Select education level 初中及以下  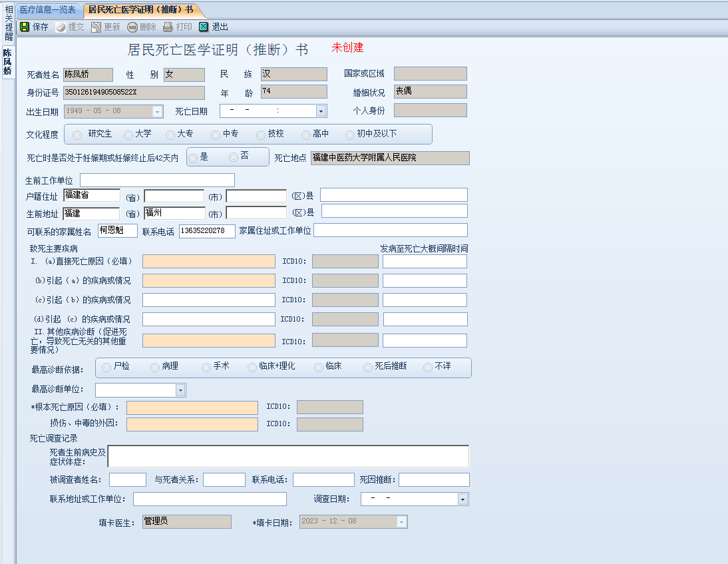coord(350,135)
